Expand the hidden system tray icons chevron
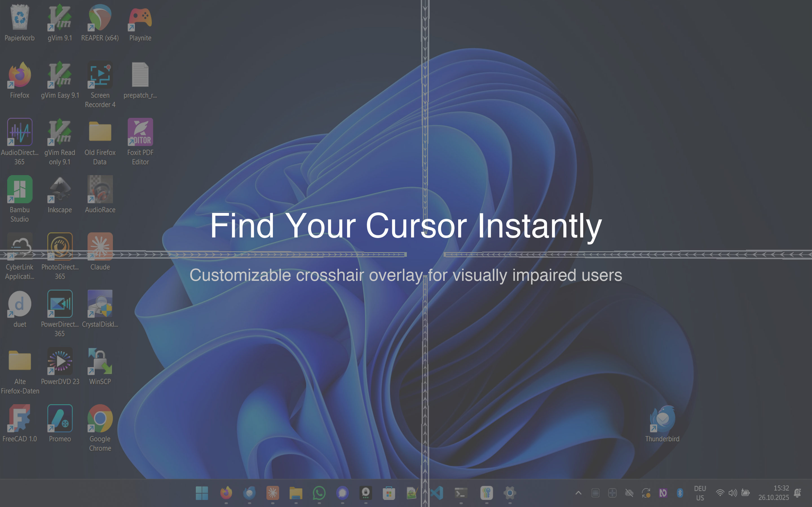Viewport: 812px width, 507px height. point(579,493)
